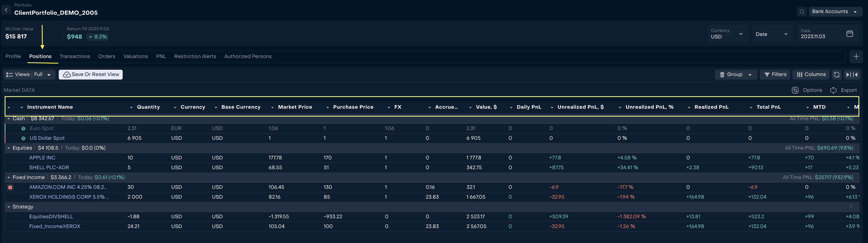Open the Filters button
This screenshot has height=243, width=868.
[775, 75]
